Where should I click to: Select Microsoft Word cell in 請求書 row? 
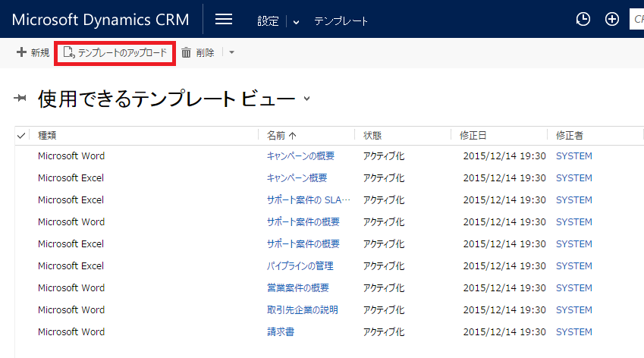click(71, 331)
